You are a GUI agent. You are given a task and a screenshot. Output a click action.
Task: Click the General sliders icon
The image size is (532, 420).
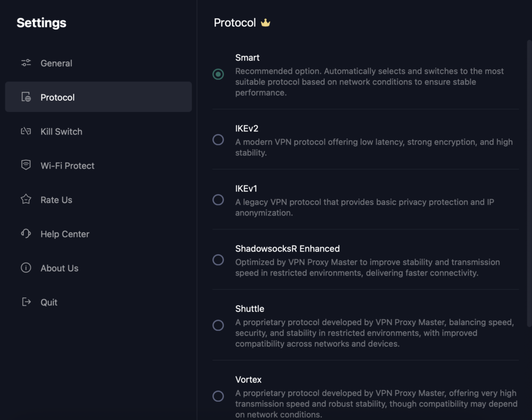(x=26, y=63)
